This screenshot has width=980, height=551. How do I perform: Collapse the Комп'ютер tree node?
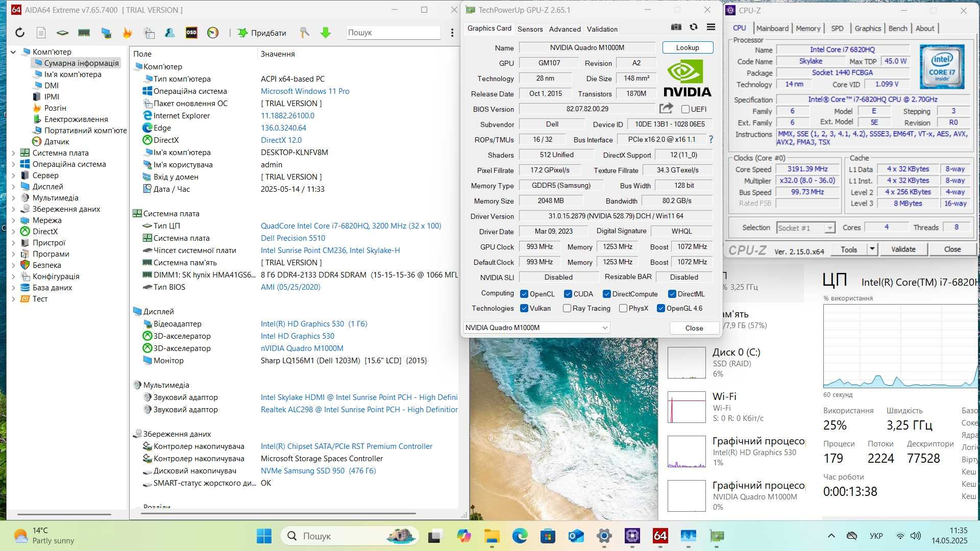(13, 52)
